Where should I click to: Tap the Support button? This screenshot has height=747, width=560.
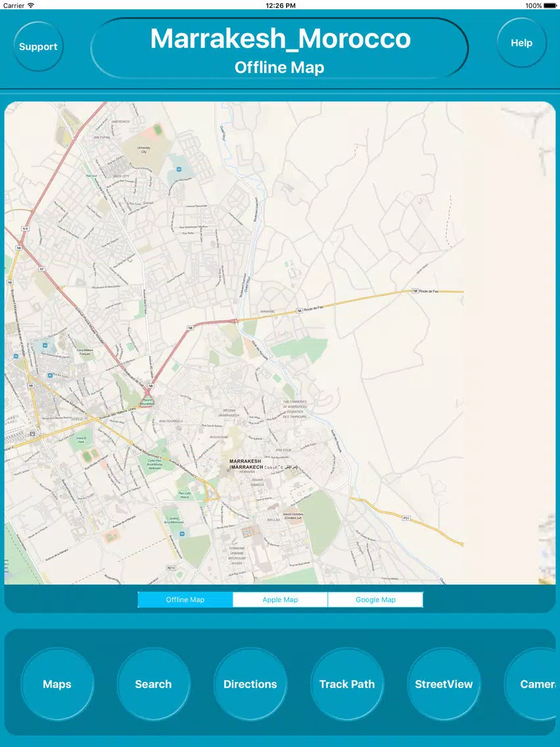(x=38, y=47)
